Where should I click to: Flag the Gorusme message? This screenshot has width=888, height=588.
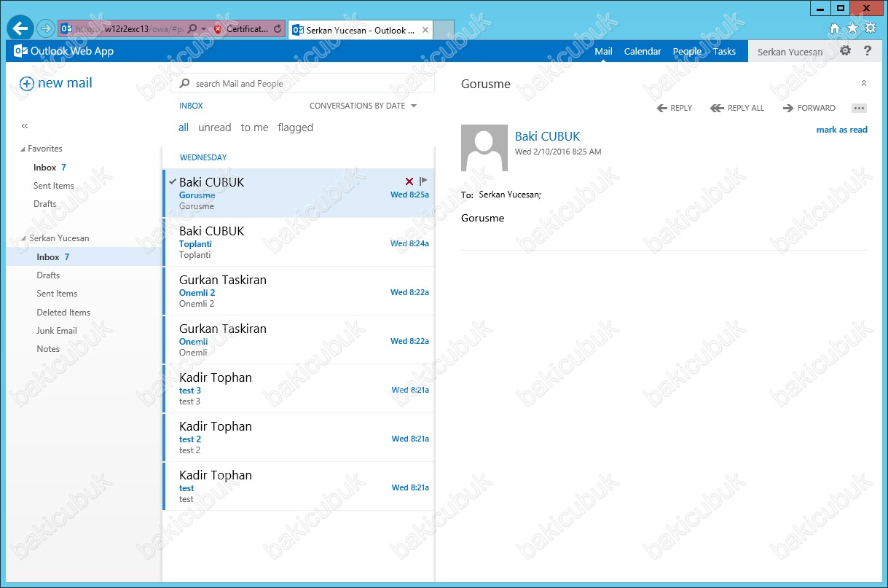tap(424, 181)
